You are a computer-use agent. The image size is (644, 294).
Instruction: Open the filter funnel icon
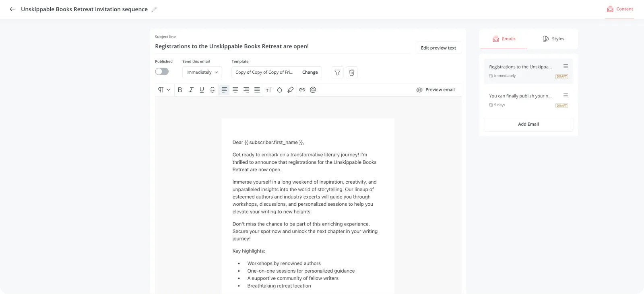pos(337,72)
